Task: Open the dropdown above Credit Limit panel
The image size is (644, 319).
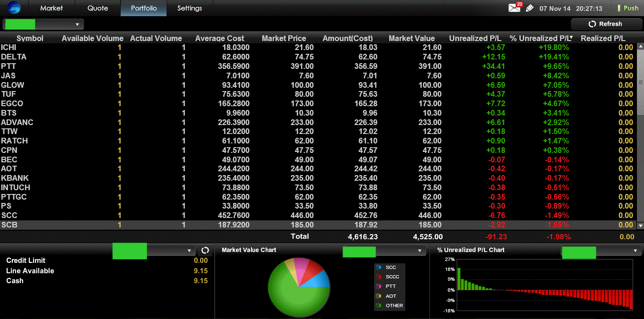Action: (154, 251)
